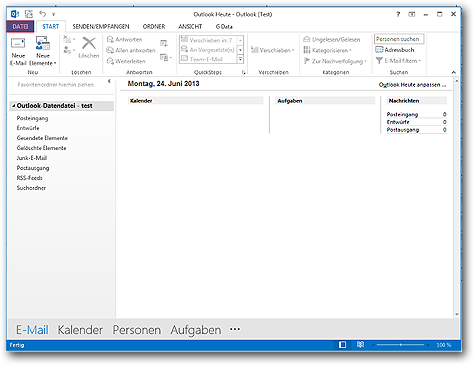Open Customize Quick Access Toolbar arrow
The width and height of the screenshot is (474, 365).
pos(53,14)
